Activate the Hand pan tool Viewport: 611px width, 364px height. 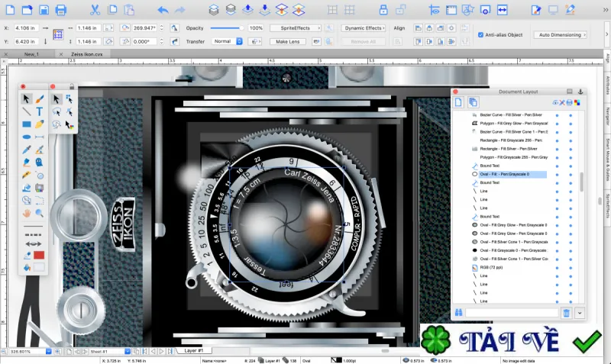pos(27,213)
